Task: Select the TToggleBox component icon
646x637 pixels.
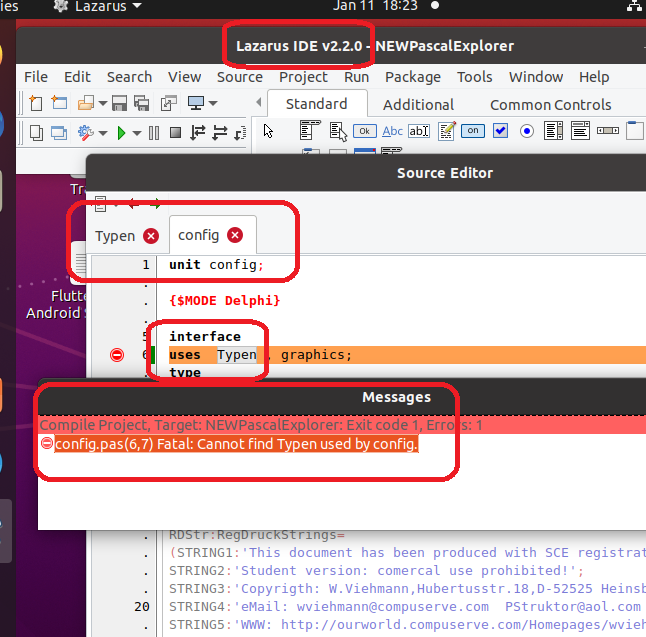Action: [473, 131]
